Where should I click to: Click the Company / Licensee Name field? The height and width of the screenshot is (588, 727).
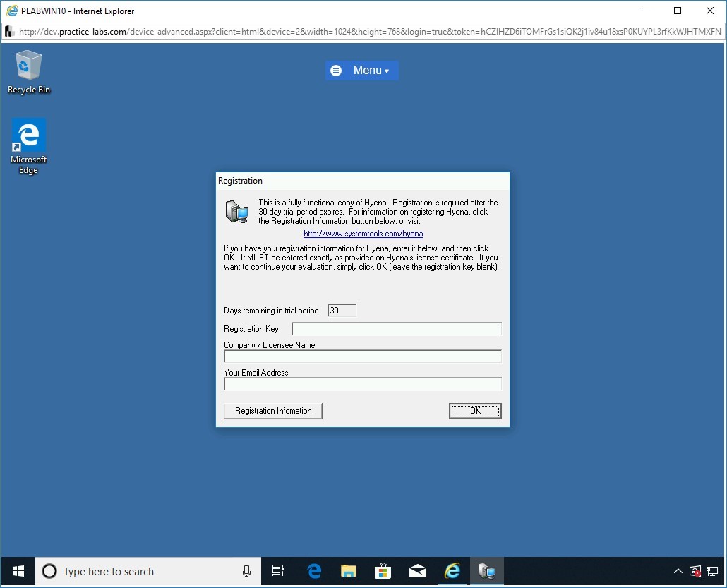tap(362, 356)
